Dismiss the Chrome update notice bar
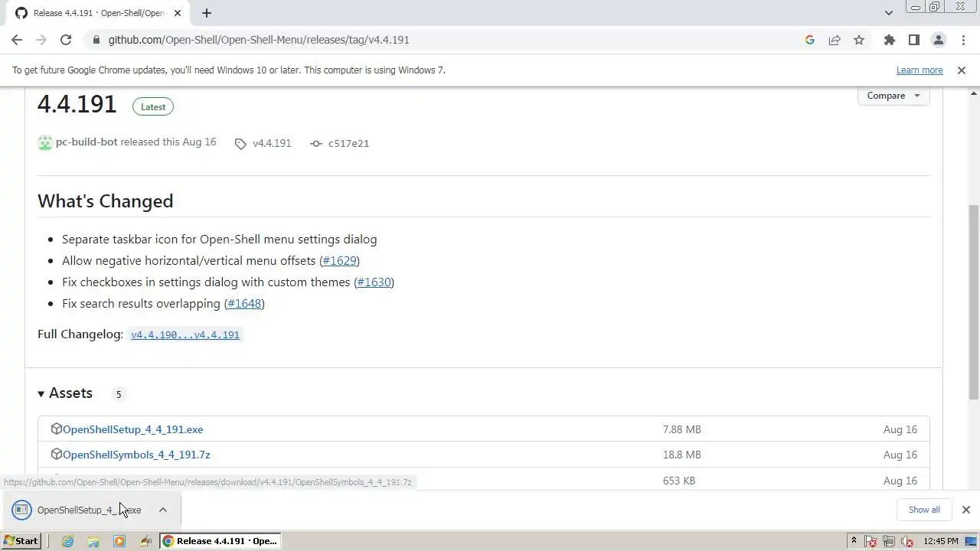The image size is (980, 551). 962,70
